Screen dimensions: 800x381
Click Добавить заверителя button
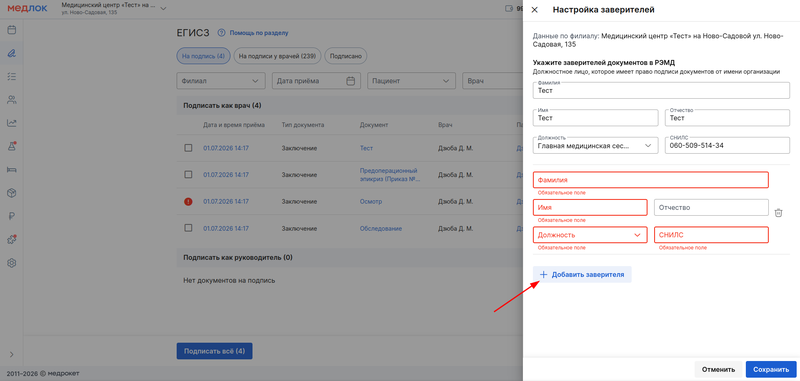click(582, 274)
